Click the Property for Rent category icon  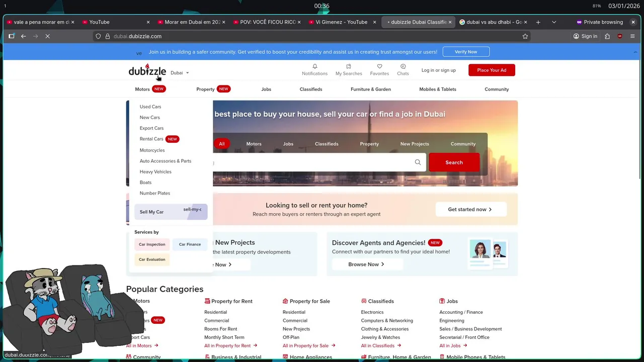[x=207, y=301]
